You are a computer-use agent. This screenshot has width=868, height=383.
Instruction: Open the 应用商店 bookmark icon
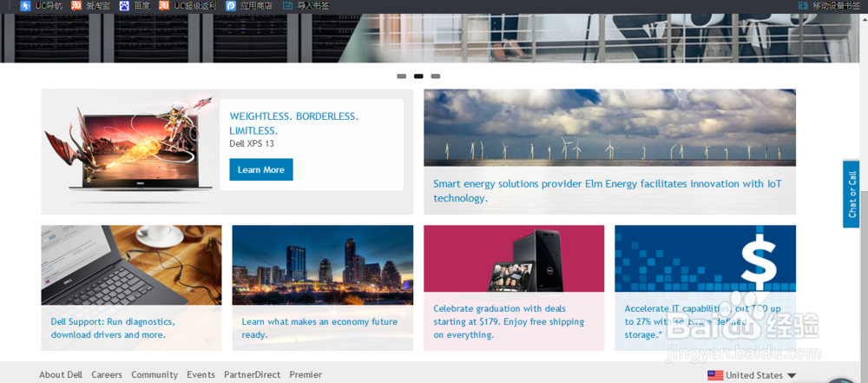tap(231, 5)
